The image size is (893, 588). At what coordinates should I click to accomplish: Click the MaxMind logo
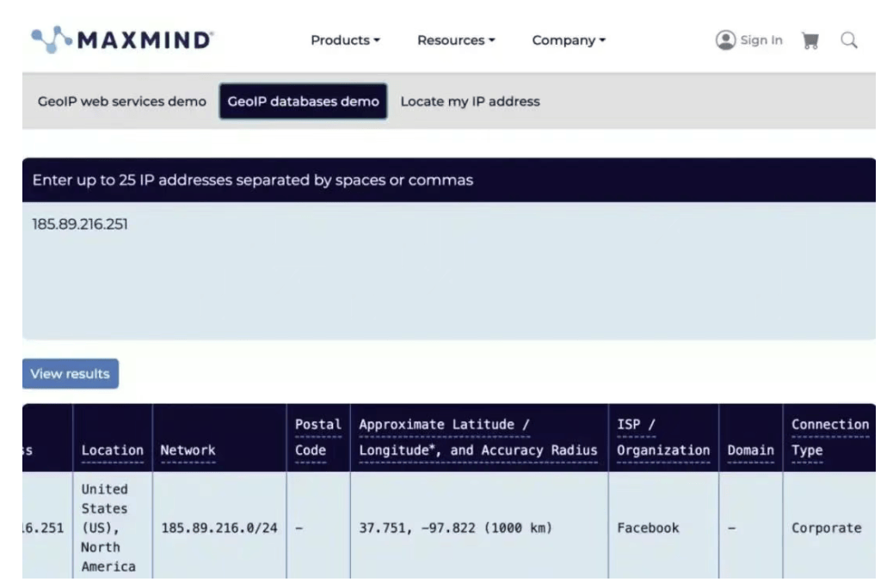tap(122, 40)
